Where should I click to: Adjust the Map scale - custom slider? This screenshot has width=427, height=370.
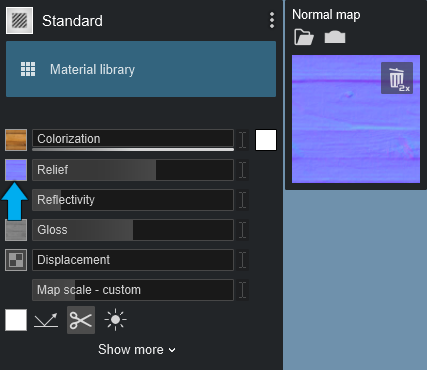(133, 290)
